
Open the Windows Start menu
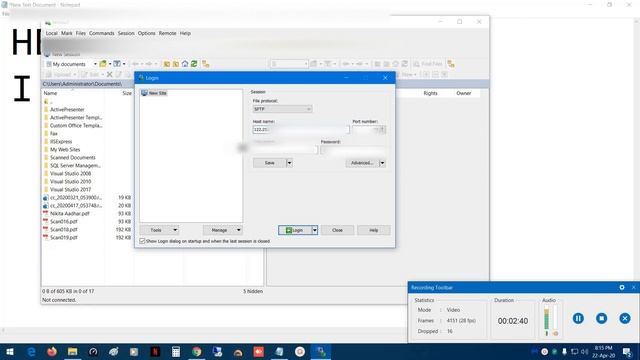pyautogui.click(x=10, y=351)
